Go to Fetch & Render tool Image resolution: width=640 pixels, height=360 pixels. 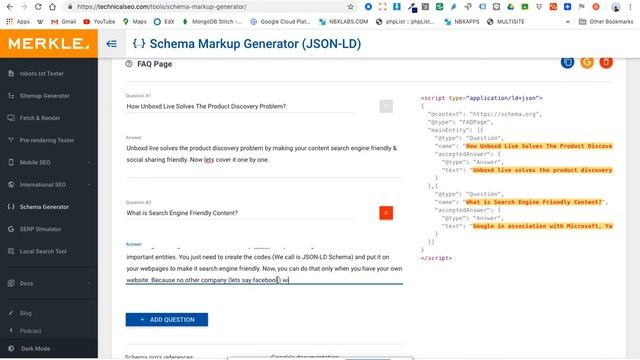pyautogui.click(x=40, y=118)
